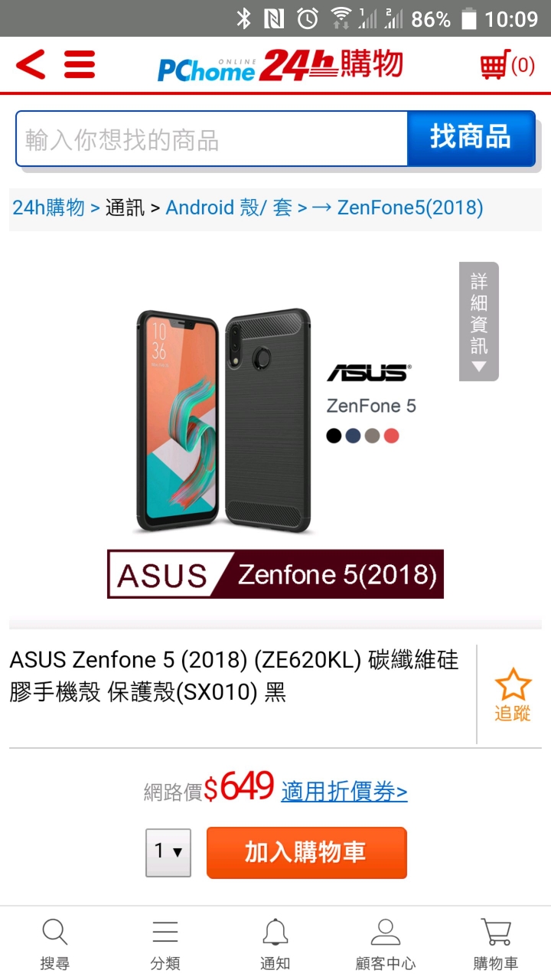Focus the 輸入你想找的商品 search field
Screen dimensions: 551x980
point(212,139)
